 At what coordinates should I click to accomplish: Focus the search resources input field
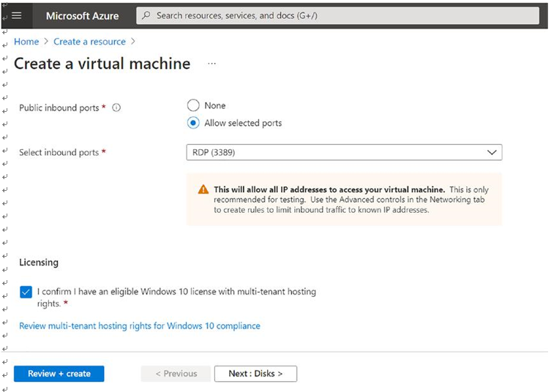338,16
